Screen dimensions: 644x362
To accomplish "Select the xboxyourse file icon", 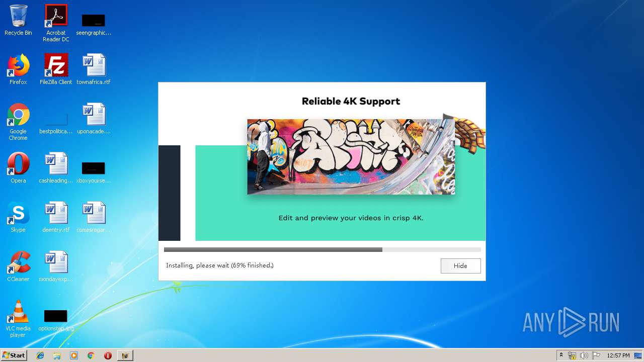I will (x=94, y=172).
